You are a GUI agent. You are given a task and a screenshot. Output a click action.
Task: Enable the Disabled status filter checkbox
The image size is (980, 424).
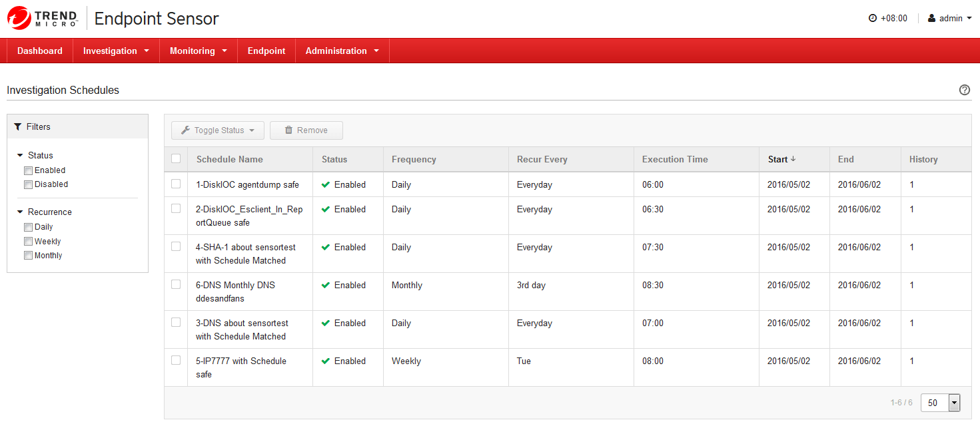click(28, 184)
